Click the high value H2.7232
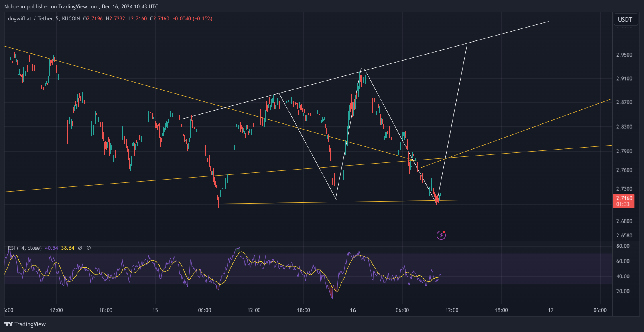The image size is (644, 332). point(115,18)
